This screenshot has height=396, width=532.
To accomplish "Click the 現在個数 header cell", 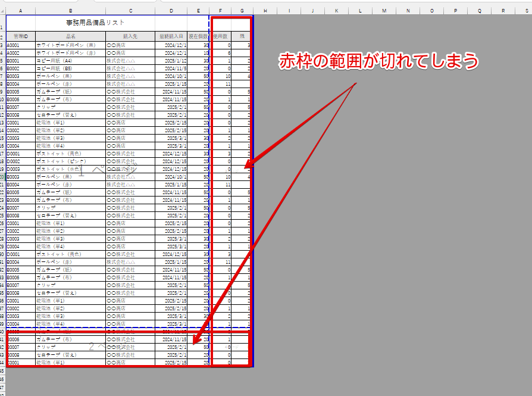I will (x=198, y=37).
